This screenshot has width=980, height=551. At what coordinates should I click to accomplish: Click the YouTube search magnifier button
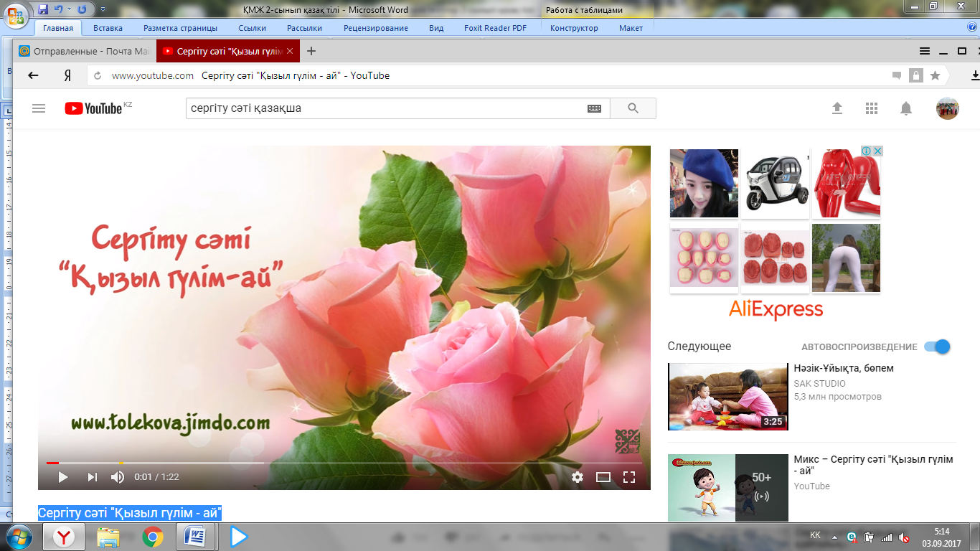pos(633,108)
